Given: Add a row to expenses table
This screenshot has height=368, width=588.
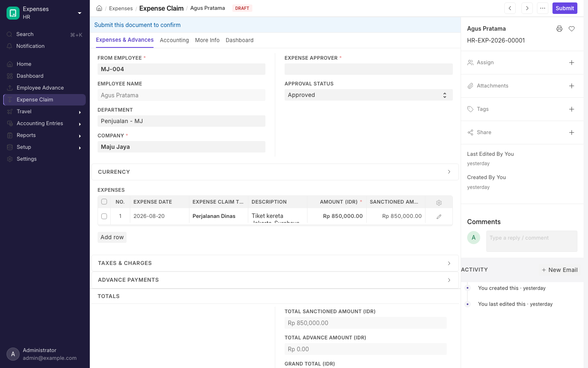Looking at the screenshot, I should [112, 237].
